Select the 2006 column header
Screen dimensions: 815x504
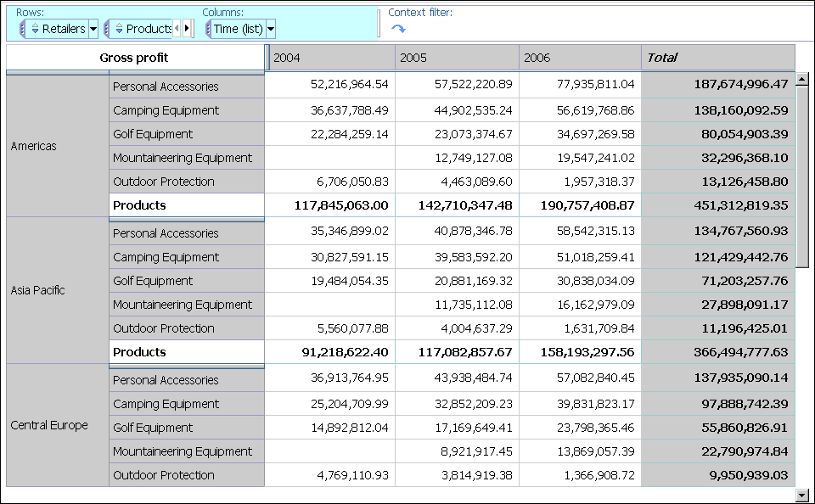point(580,58)
